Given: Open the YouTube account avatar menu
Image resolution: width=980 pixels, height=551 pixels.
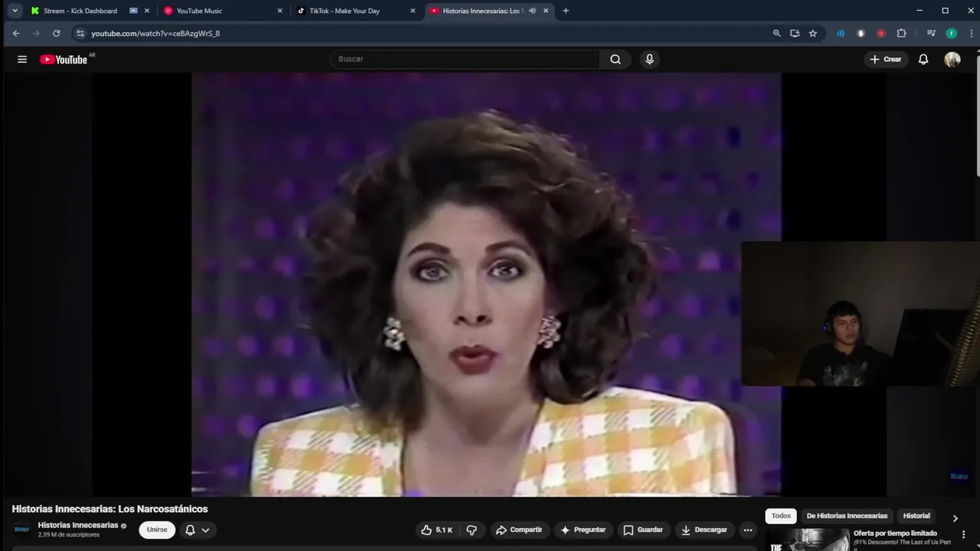Looking at the screenshot, I should pyautogui.click(x=952, y=60).
